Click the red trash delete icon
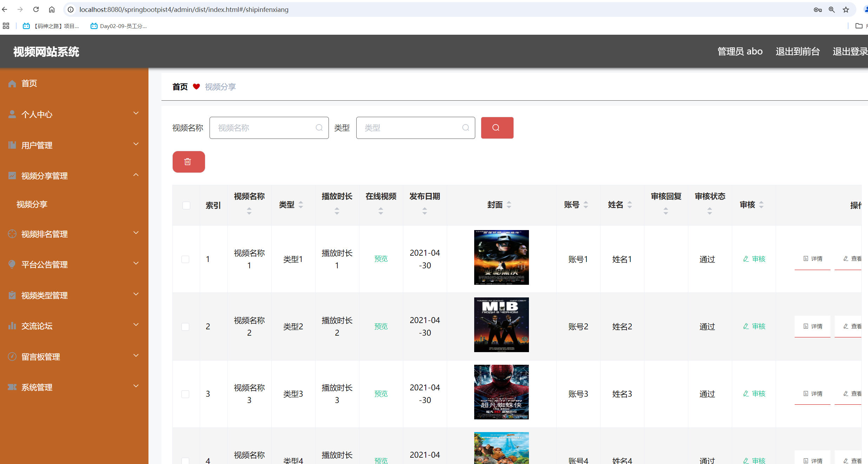Viewport: 868px width, 464px height. pyautogui.click(x=188, y=162)
